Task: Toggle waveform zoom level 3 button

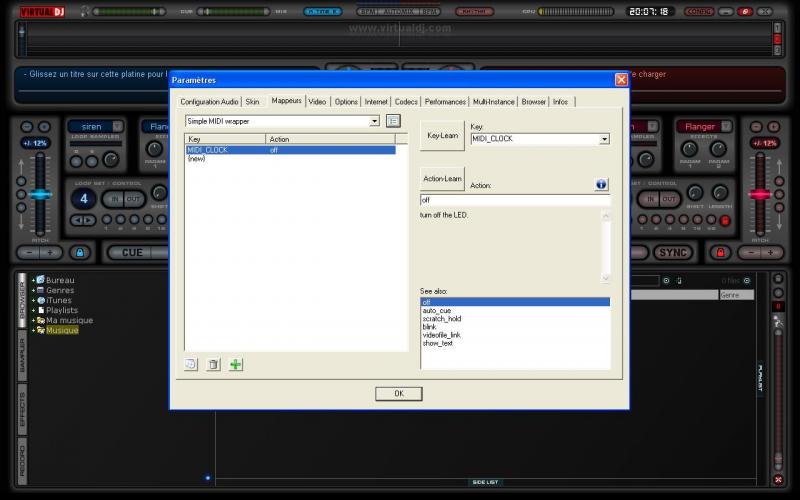Action: (x=777, y=49)
